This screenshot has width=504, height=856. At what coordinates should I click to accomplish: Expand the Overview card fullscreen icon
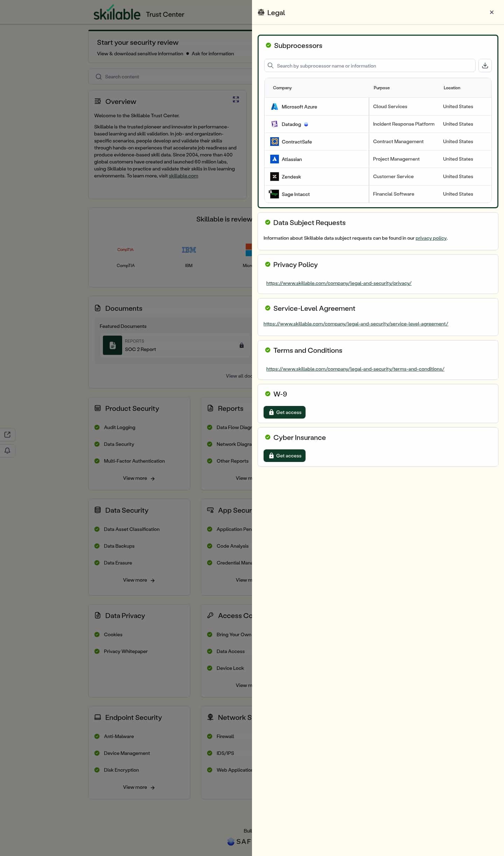(236, 99)
